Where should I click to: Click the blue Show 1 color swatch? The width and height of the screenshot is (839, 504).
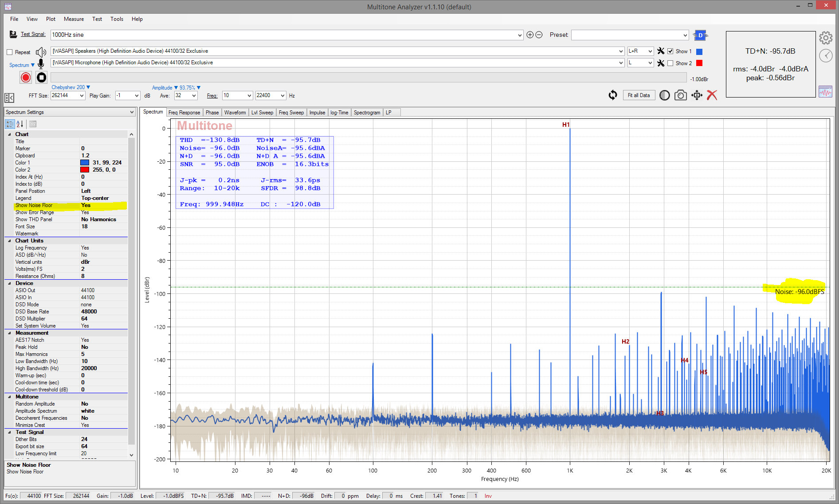click(x=699, y=51)
